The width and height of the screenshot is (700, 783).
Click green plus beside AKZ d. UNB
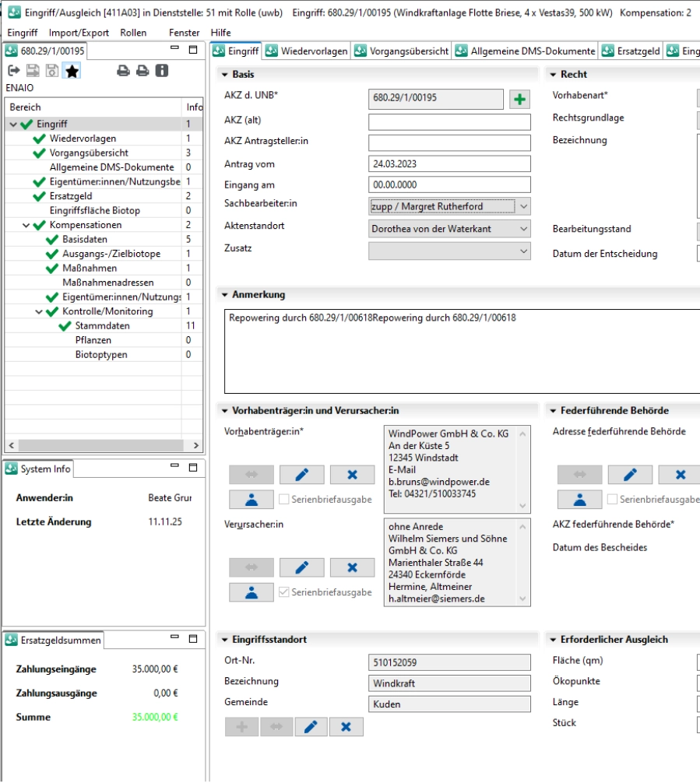(519, 99)
